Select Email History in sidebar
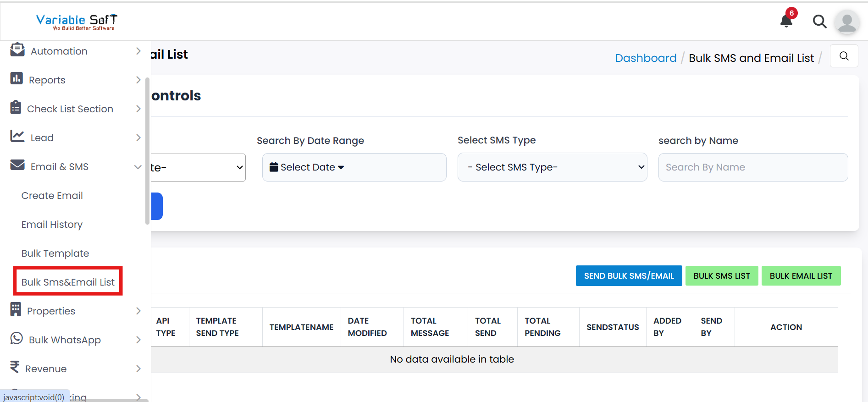This screenshot has width=868, height=402. (x=52, y=225)
